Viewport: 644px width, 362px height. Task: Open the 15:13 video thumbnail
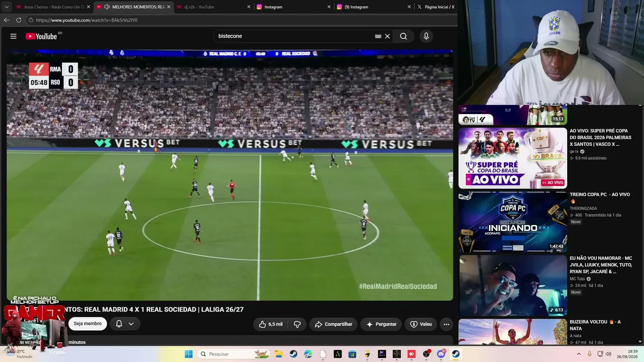tap(513, 115)
